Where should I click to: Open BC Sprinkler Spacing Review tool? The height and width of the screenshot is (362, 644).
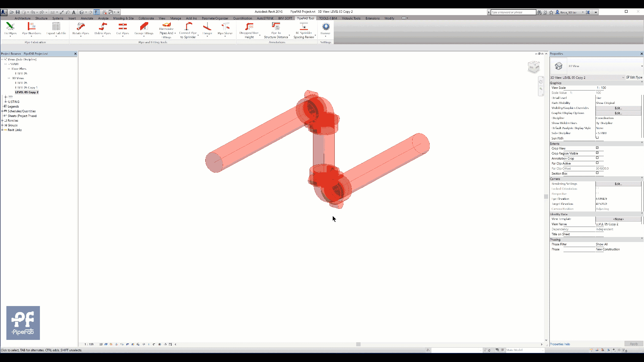[x=304, y=30]
